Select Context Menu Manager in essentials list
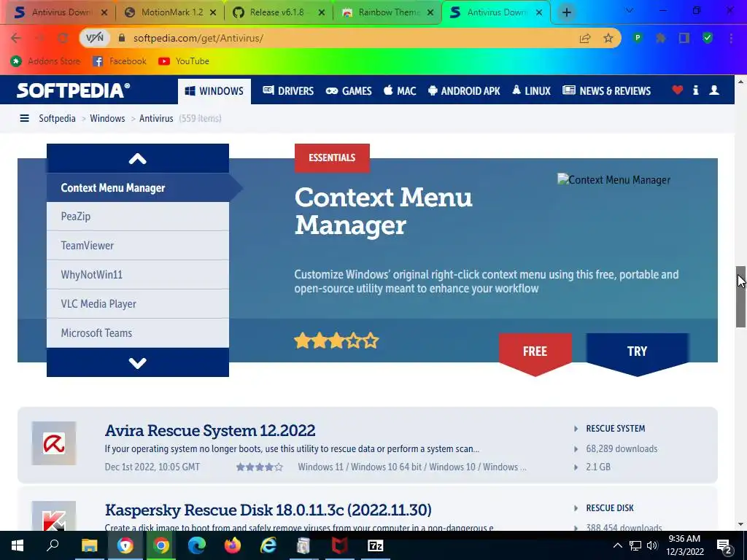Viewport: 747px width, 560px height. click(138, 187)
